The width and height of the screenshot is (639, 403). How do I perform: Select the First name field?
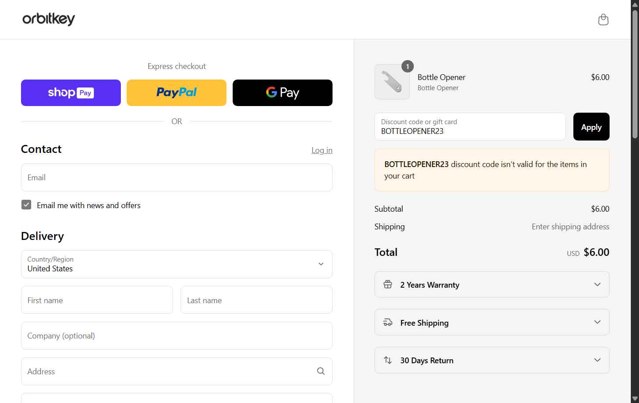point(97,300)
